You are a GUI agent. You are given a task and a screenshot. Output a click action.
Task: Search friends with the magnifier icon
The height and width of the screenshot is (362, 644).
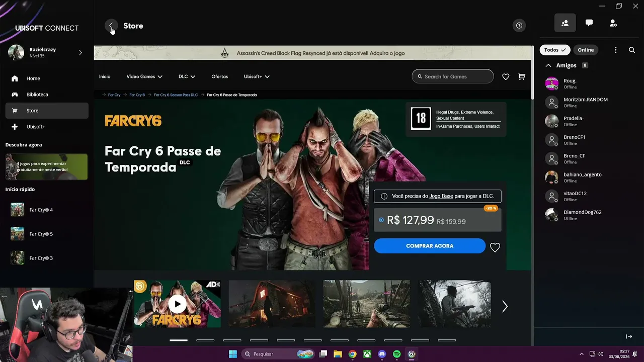click(632, 50)
